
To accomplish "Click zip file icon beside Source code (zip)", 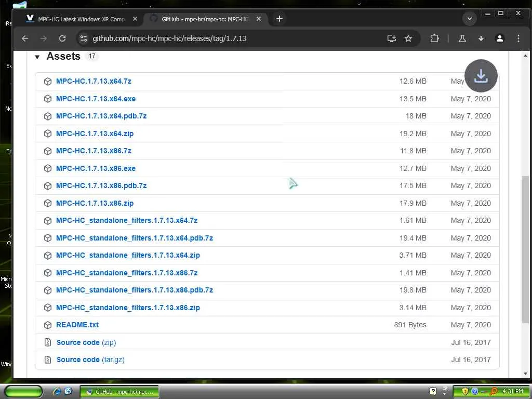I will coord(48,343).
